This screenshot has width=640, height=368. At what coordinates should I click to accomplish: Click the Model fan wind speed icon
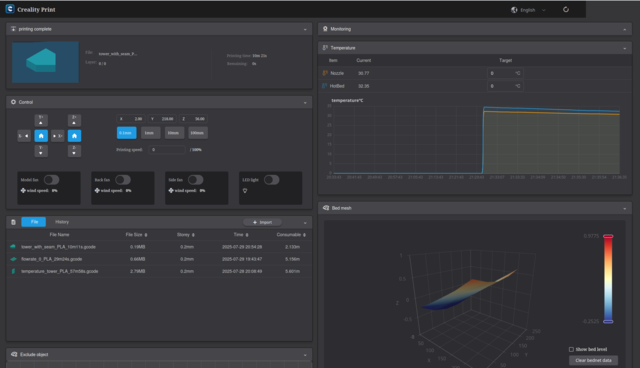pyautogui.click(x=23, y=191)
